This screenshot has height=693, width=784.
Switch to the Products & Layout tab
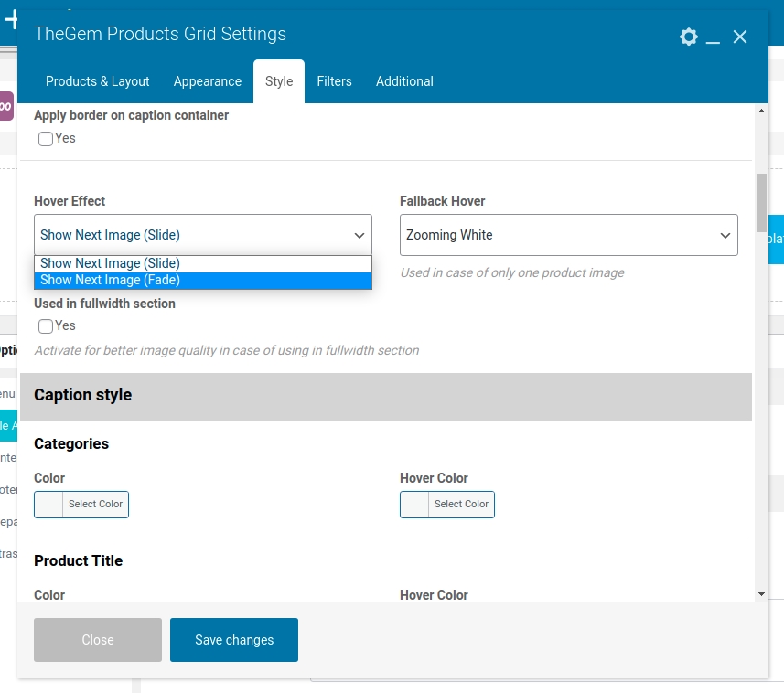tap(98, 81)
